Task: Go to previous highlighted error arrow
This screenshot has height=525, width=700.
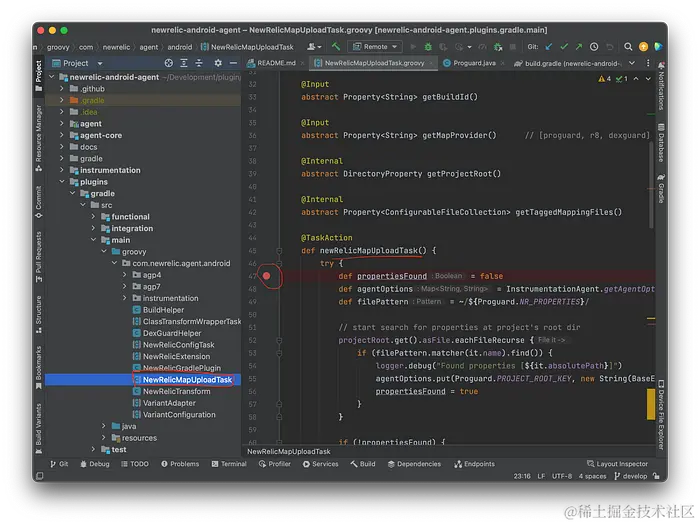Action: [x=636, y=79]
